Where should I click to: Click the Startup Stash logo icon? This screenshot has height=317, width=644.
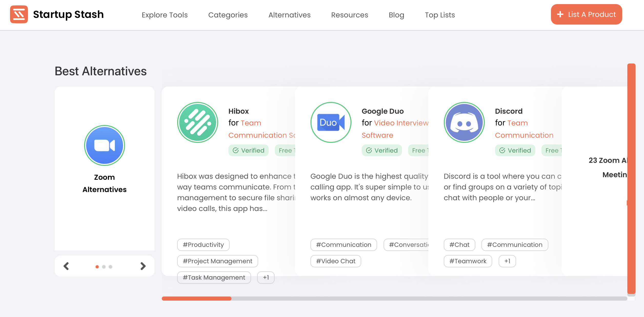pyautogui.click(x=19, y=14)
